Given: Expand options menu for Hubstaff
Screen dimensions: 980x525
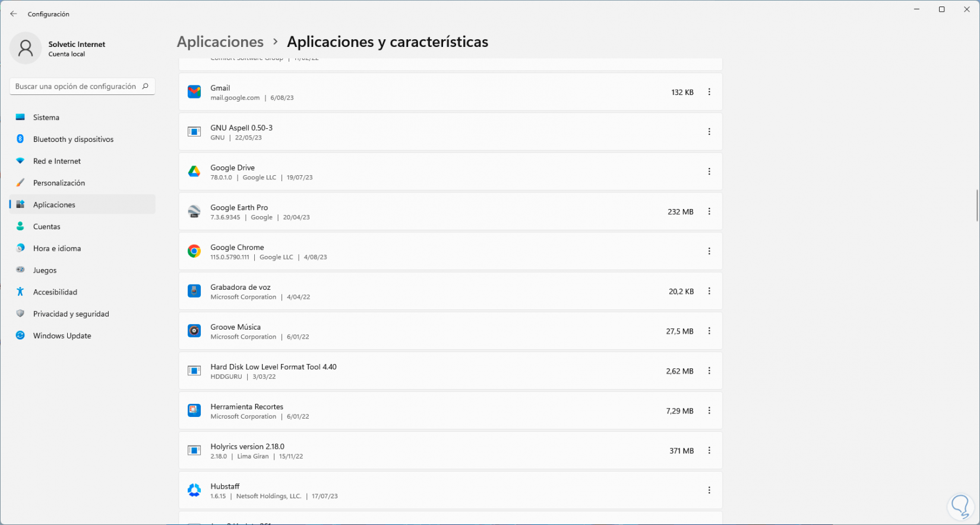Looking at the screenshot, I should 709,491.
